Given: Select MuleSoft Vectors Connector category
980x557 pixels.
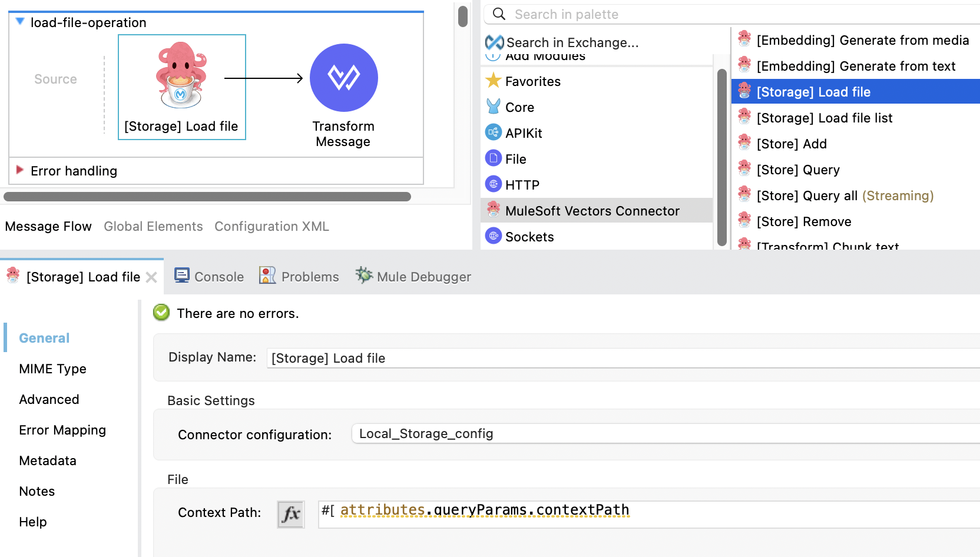Looking at the screenshot, I should 597,211.
